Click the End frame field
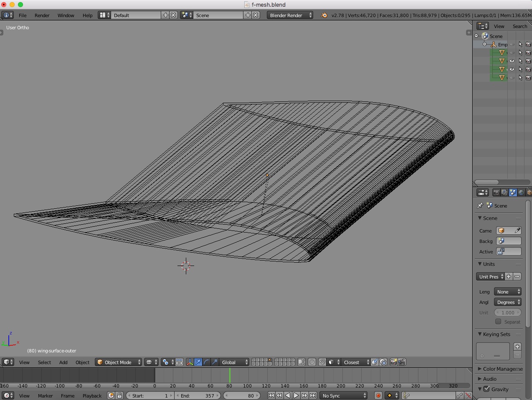 click(198, 395)
